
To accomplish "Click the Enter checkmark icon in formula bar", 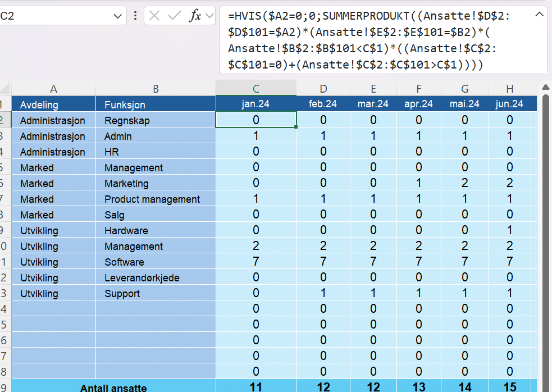I will click(174, 16).
